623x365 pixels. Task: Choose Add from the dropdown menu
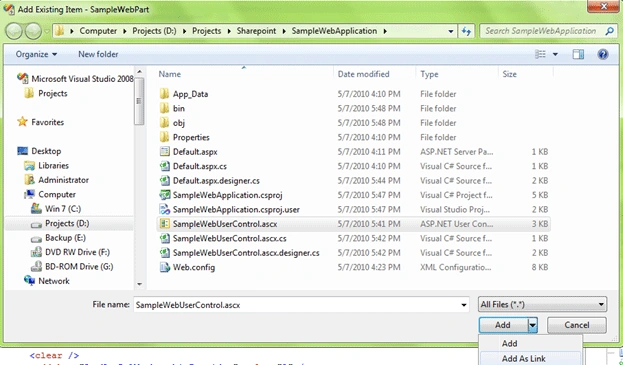531,344
